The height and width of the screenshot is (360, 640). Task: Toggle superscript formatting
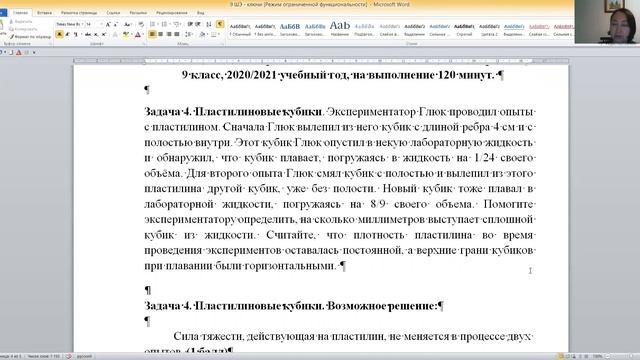point(104,35)
